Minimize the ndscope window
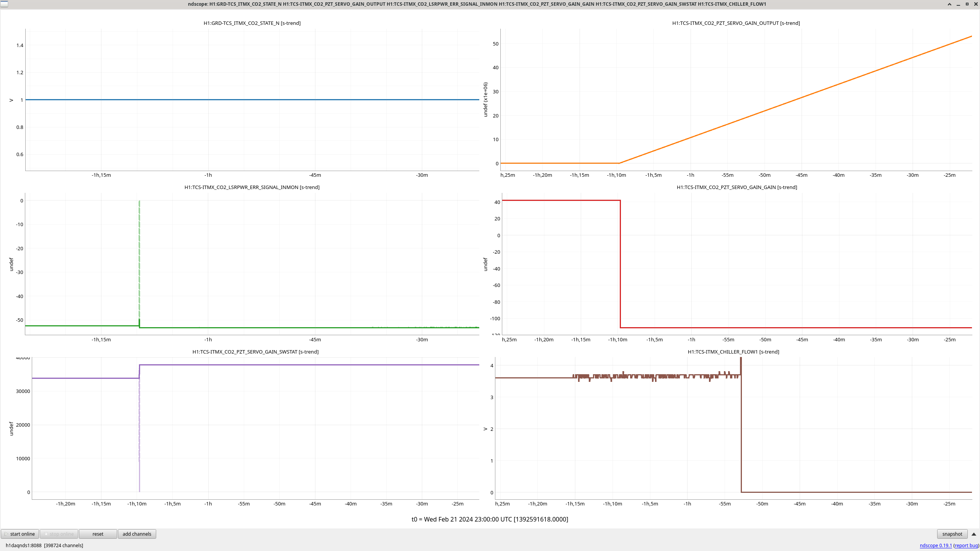Viewport: 980px width, 551px height. tap(958, 4)
